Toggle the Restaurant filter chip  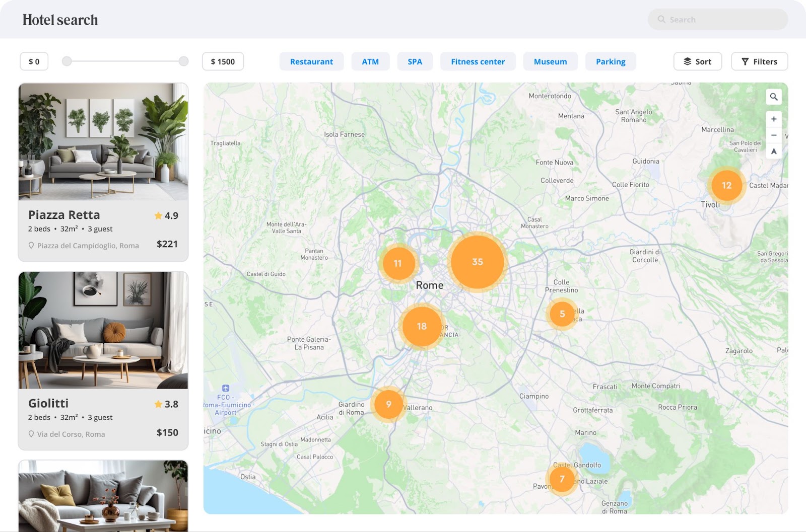pos(312,61)
